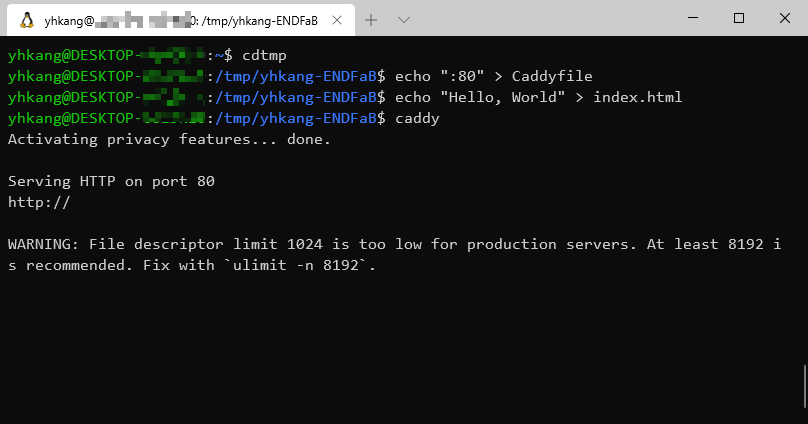The height and width of the screenshot is (424, 808).
Task: Maximize the terminal window
Action: (x=739, y=18)
